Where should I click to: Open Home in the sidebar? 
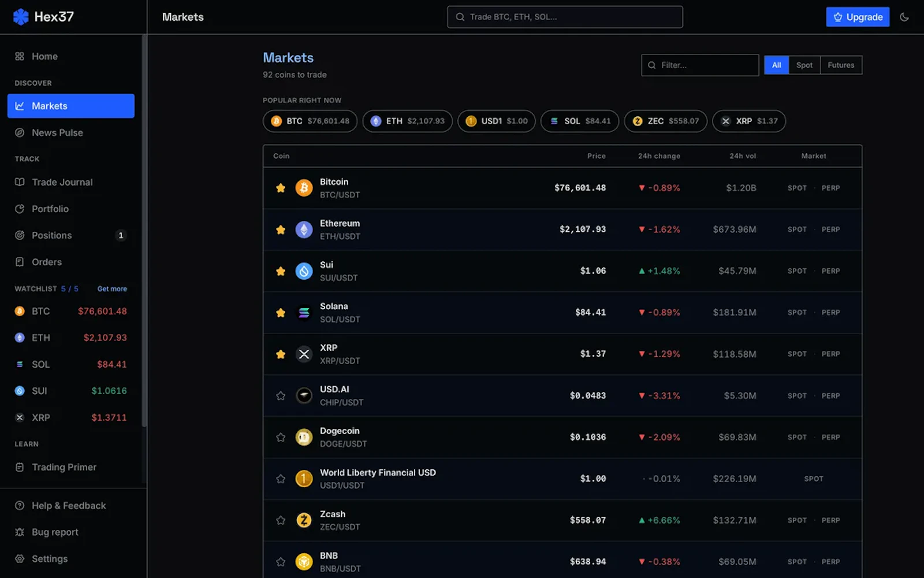(x=71, y=56)
